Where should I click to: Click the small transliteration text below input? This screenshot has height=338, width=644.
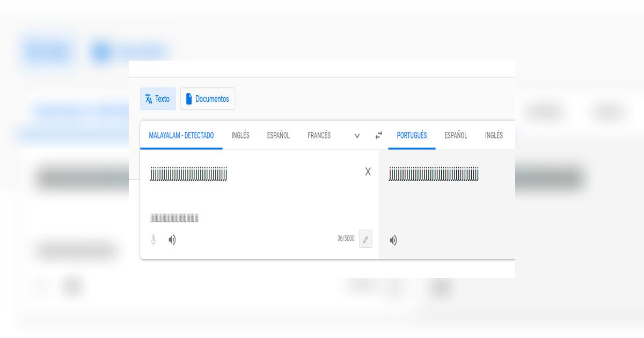pos(174,218)
